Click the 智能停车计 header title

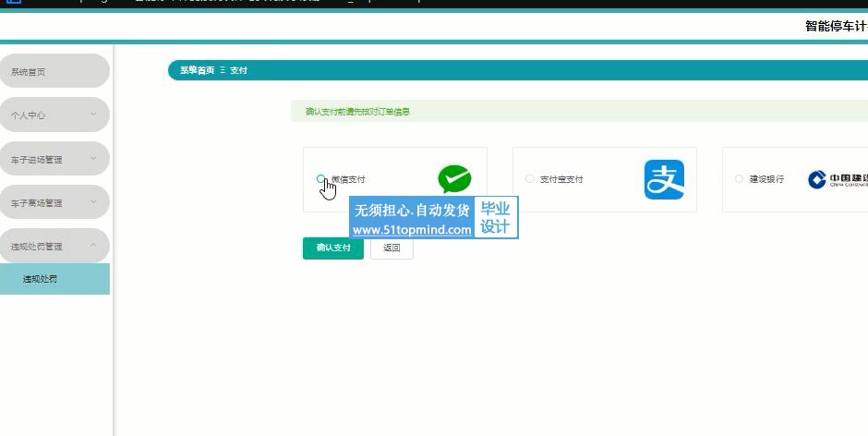[x=837, y=26]
